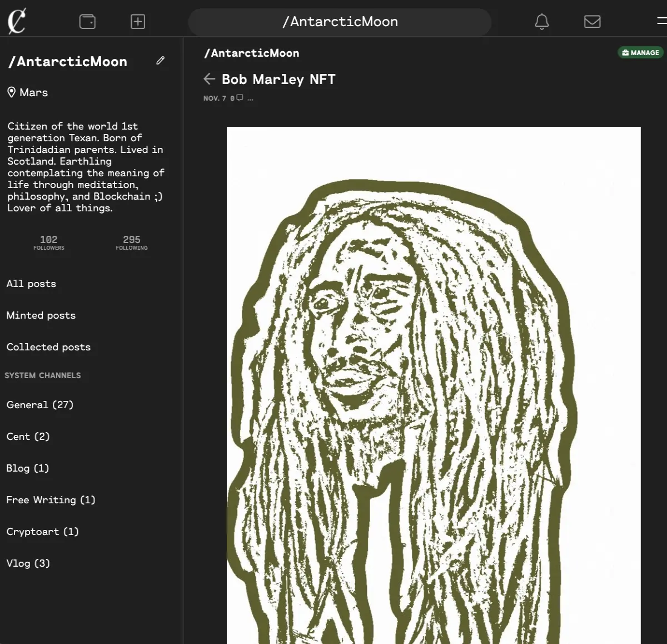Image resolution: width=667 pixels, height=644 pixels.
Task: Click the Mars location text
Action: point(34,92)
